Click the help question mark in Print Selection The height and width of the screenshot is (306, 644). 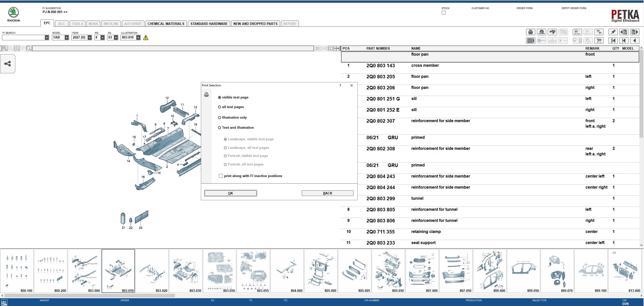340,85
